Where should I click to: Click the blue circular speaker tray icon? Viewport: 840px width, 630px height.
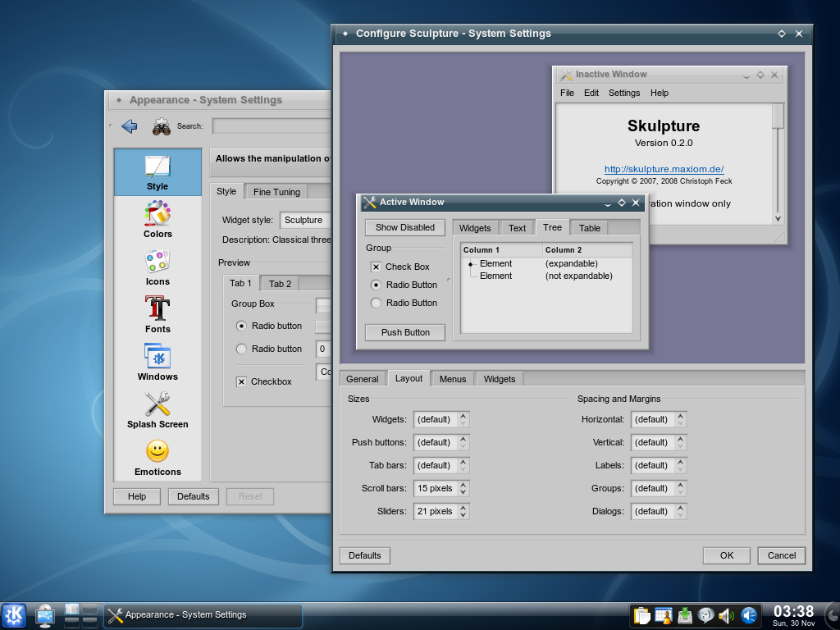pyautogui.click(x=748, y=615)
